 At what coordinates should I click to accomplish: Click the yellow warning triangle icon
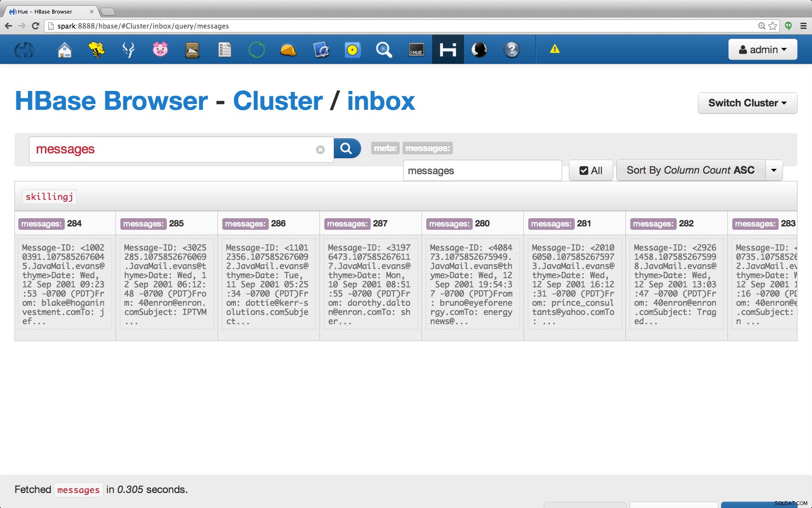[x=555, y=49]
